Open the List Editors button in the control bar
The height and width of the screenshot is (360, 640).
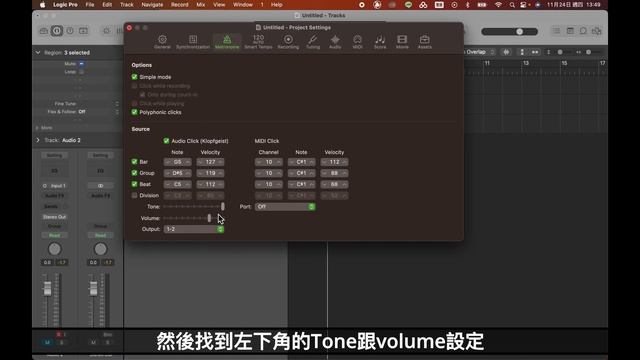(556, 31)
